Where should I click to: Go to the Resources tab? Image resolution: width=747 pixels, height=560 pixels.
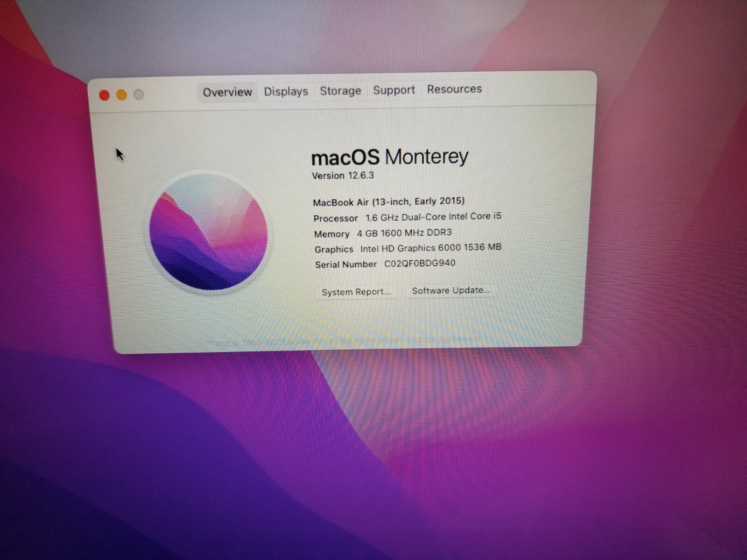[454, 89]
